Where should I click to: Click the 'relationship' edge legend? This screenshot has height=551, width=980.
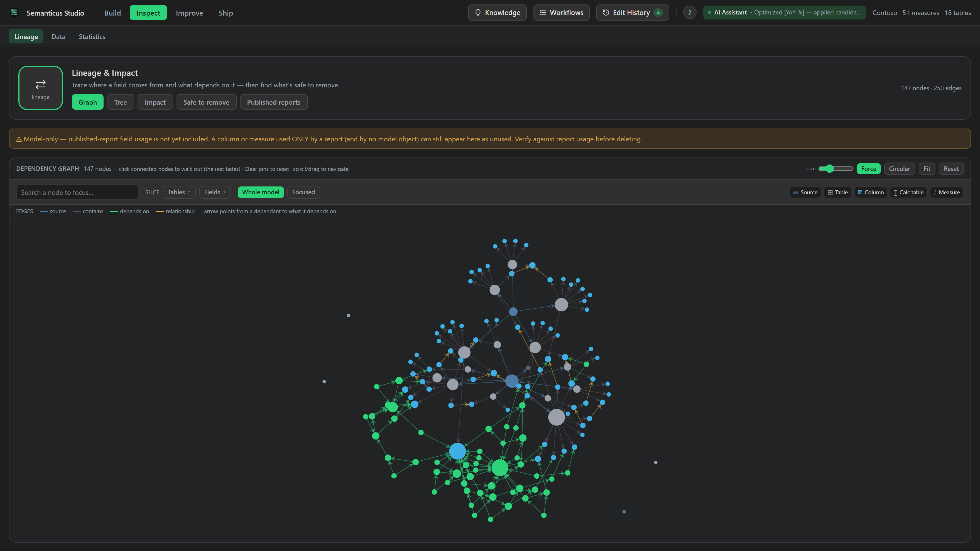pos(175,211)
